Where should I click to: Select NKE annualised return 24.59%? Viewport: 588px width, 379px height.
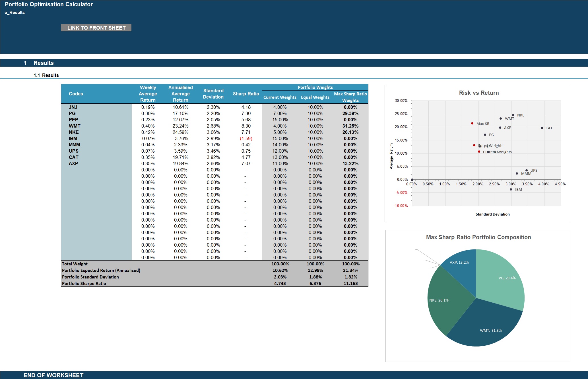(181, 132)
